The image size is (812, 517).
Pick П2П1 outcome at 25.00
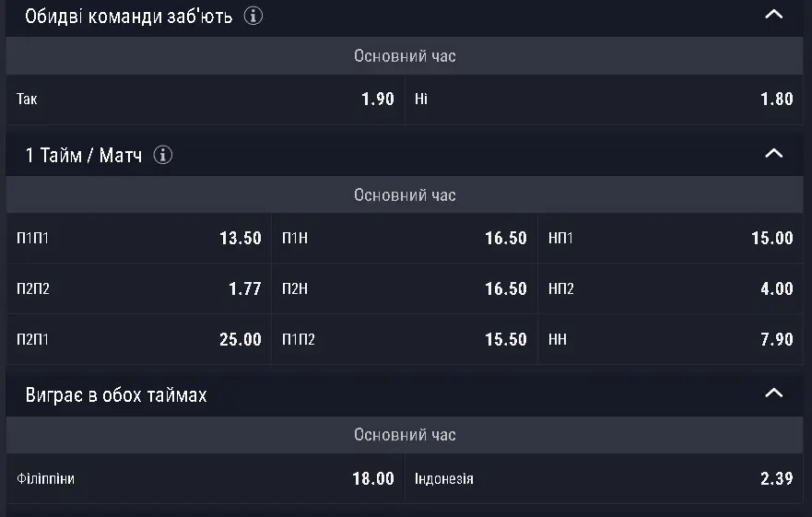139,339
